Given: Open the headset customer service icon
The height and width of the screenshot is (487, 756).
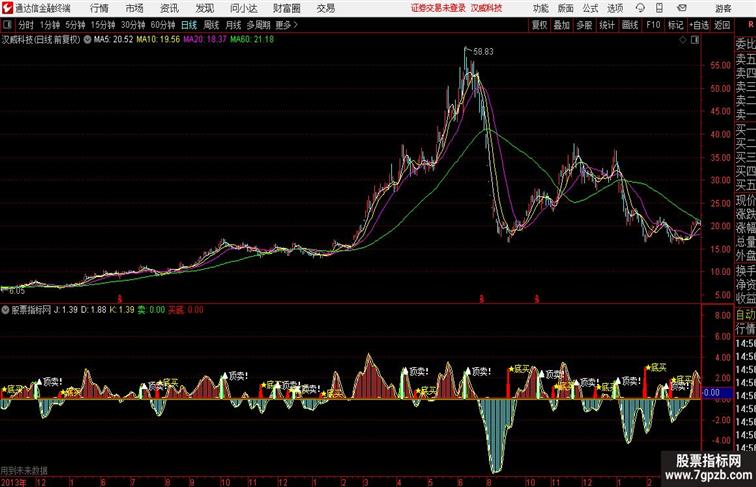Looking at the screenshot, I should [x=640, y=8].
